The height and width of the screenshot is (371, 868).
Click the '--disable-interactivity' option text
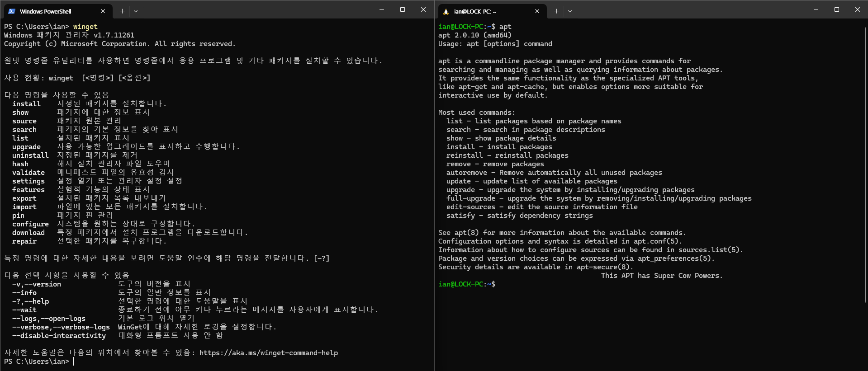(59, 336)
